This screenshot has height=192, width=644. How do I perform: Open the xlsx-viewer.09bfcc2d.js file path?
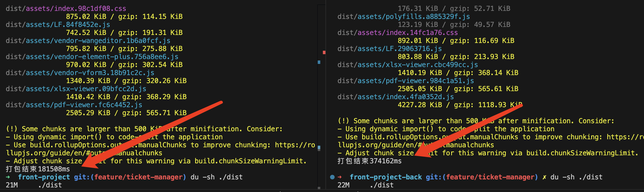click(x=76, y=89)
